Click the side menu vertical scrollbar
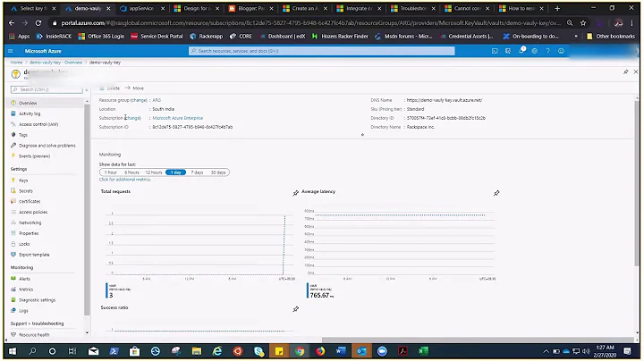This screenshot has width=644, height=361. click(87, 209)
